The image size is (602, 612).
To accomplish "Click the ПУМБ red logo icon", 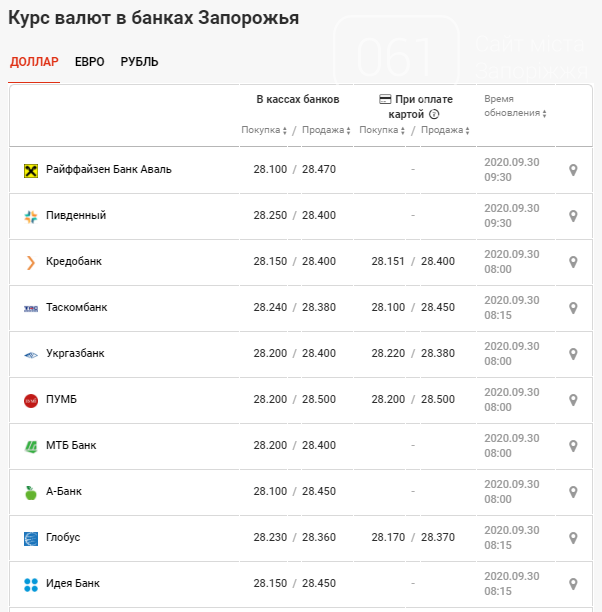I will click(30, 400).
